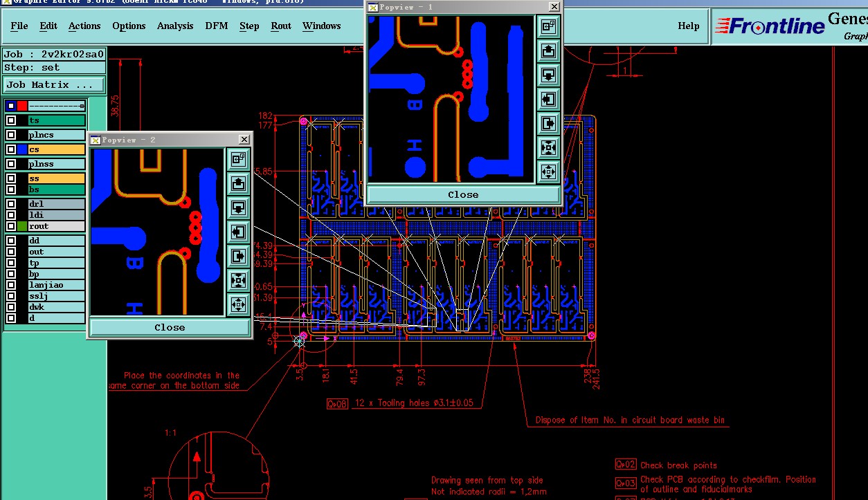
Task: Select the bs layer name
Action: (x=57, y=189)
